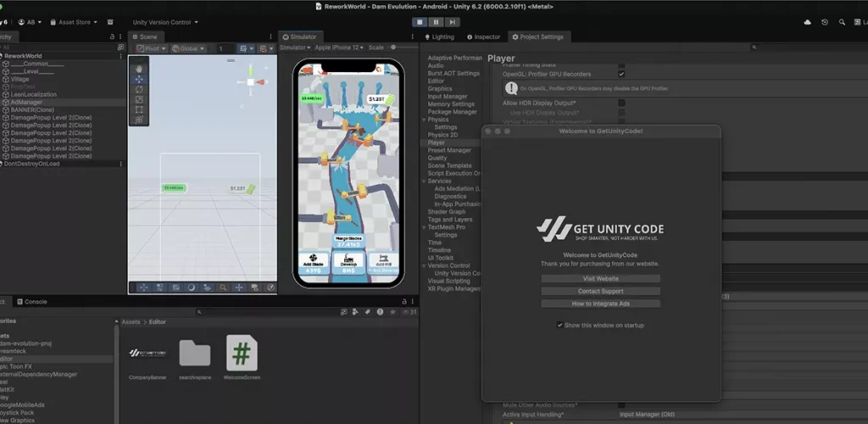868x424 pixels.
Task: Switch to the Console tab
Action: (x=32, y=302)
